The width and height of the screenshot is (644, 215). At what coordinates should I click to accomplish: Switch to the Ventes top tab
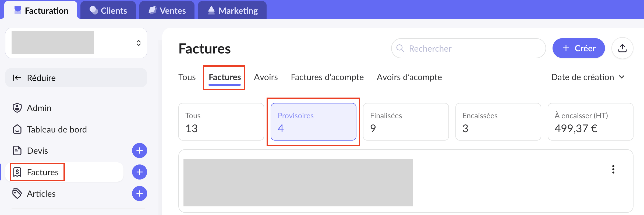point(167,11)
